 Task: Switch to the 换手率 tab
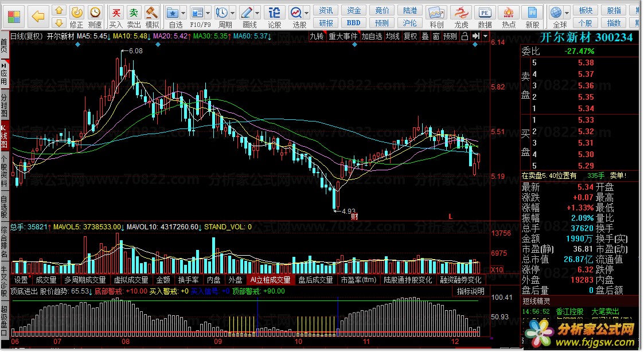[x=188, y=280]
